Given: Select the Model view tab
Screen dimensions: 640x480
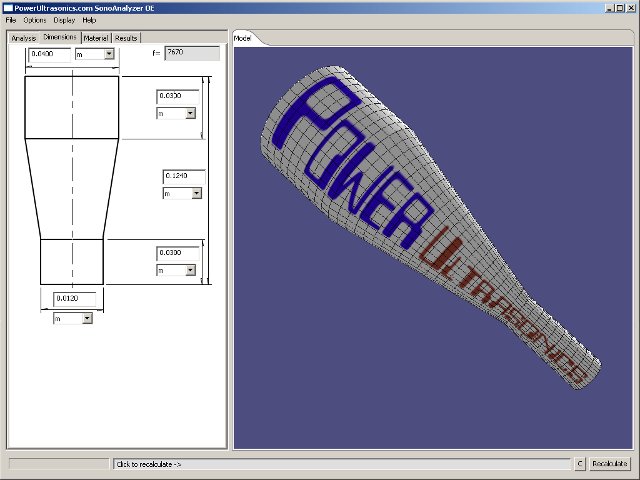Looking at the screenshot, I should click(x=242, y=38).
